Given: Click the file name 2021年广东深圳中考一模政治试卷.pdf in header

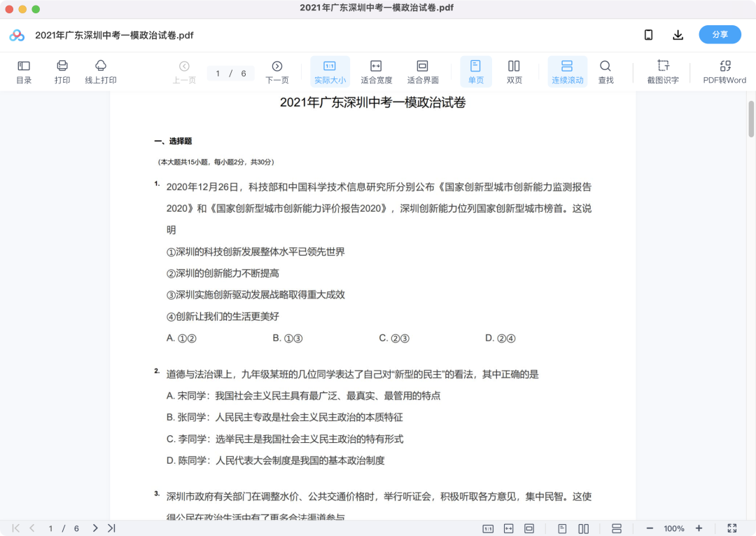Looking at the screenshot, I should (114, 35).
